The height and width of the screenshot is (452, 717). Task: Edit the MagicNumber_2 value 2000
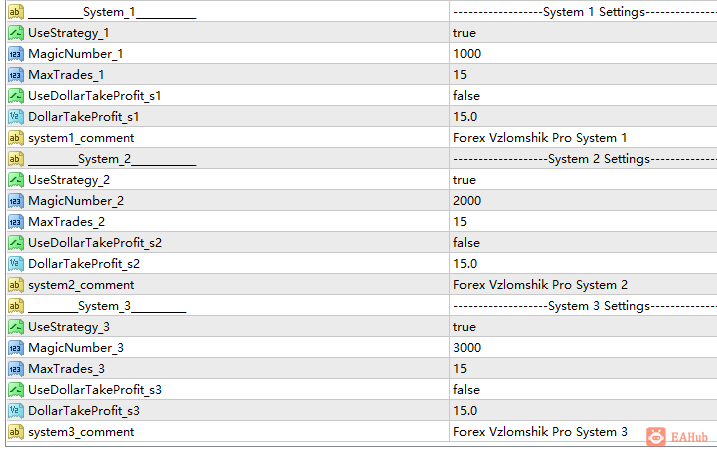[x=467, y=201]
